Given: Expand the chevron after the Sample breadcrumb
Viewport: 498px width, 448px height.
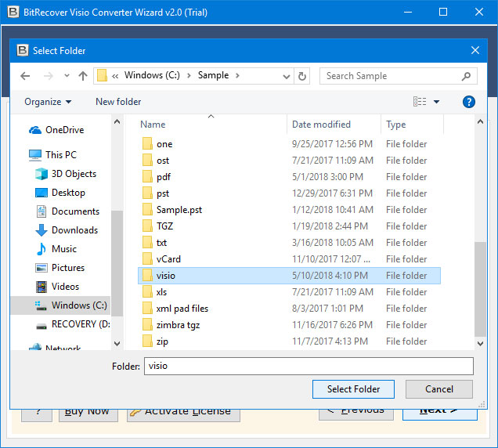Looking at the screenshot, I should (237, 76).
